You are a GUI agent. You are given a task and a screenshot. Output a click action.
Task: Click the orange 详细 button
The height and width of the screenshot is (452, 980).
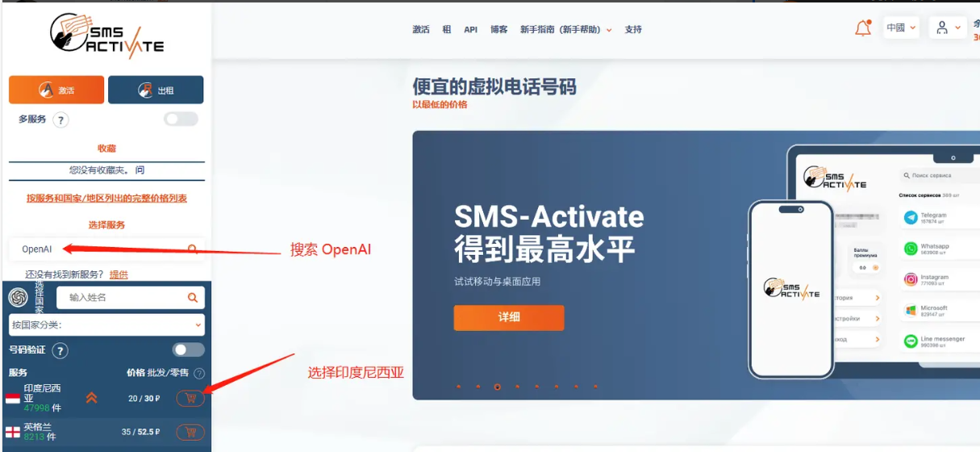pyautogui.click(x=509, y=317)
